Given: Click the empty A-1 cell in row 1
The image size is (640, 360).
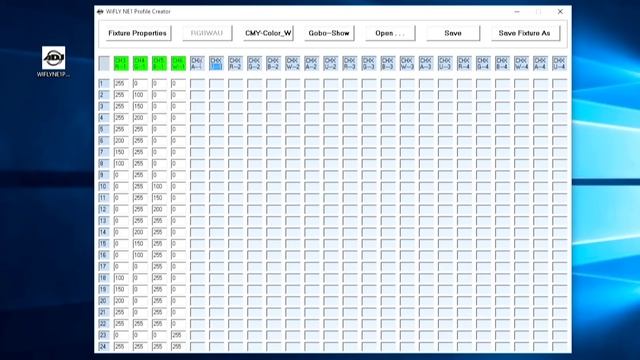Looking at the screenshot, I should 197,84.
